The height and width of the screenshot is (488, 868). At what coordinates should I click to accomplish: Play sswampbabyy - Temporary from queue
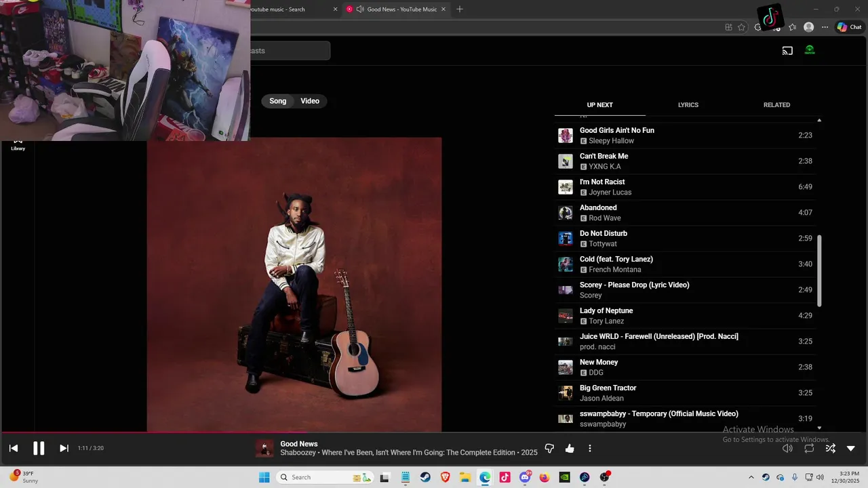tap(685, 419)
